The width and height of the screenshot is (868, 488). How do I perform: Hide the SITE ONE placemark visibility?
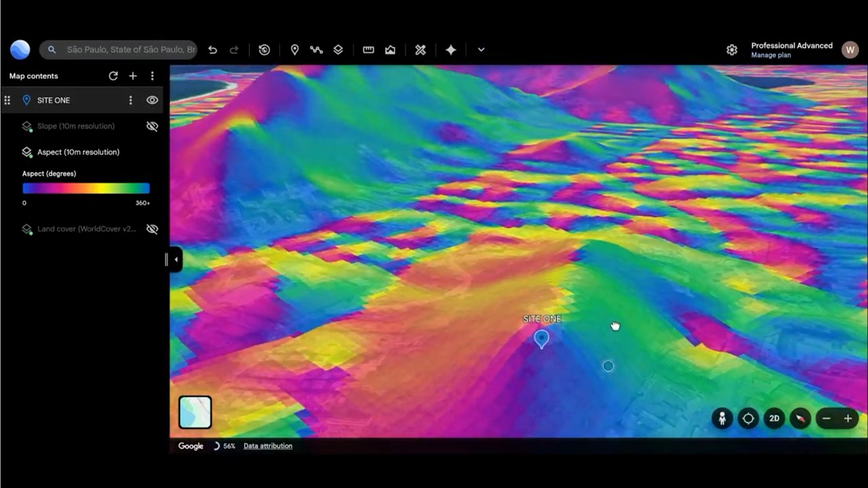152,100
